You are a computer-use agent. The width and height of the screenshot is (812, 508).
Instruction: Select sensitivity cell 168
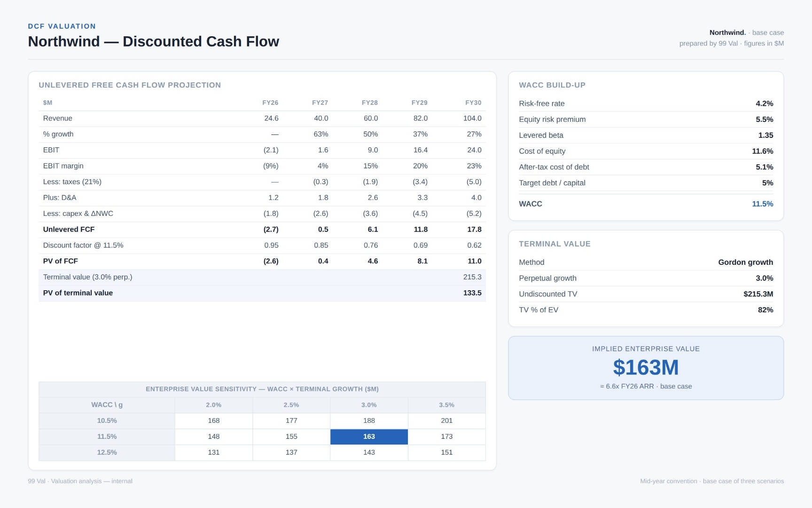[214, 421]
